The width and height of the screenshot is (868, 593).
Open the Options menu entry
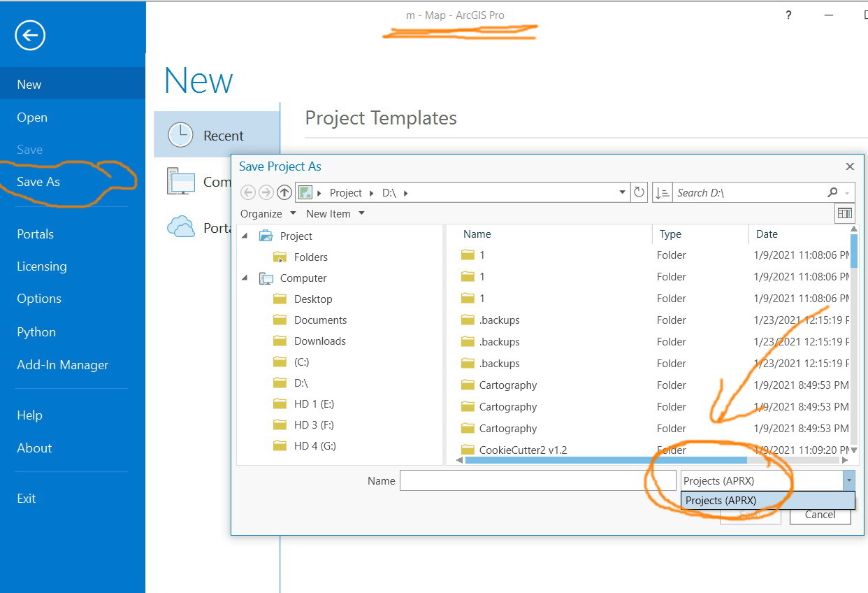[x=39, y=299]
